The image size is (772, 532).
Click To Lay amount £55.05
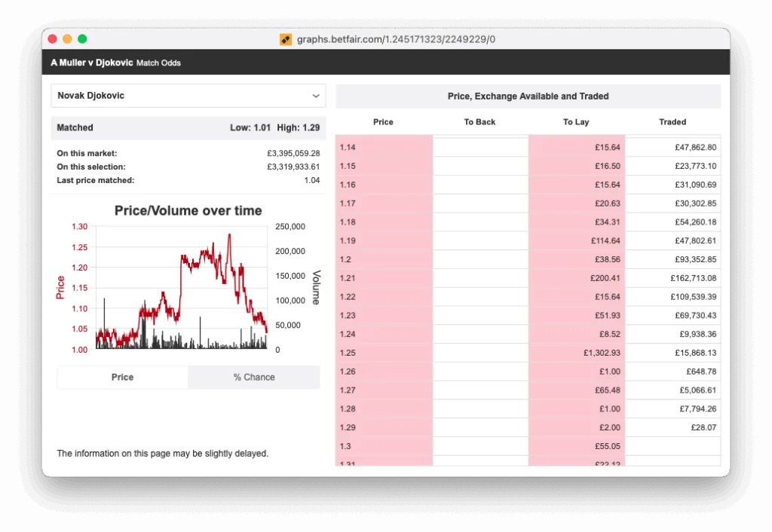click(608, 446)
